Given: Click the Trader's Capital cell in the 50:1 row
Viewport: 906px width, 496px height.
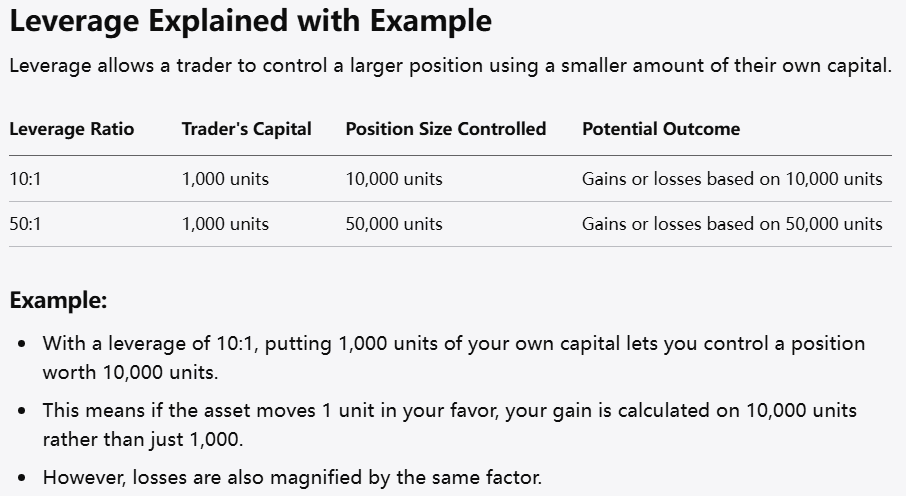Looking at the screenshot, I should click(225, 224).
